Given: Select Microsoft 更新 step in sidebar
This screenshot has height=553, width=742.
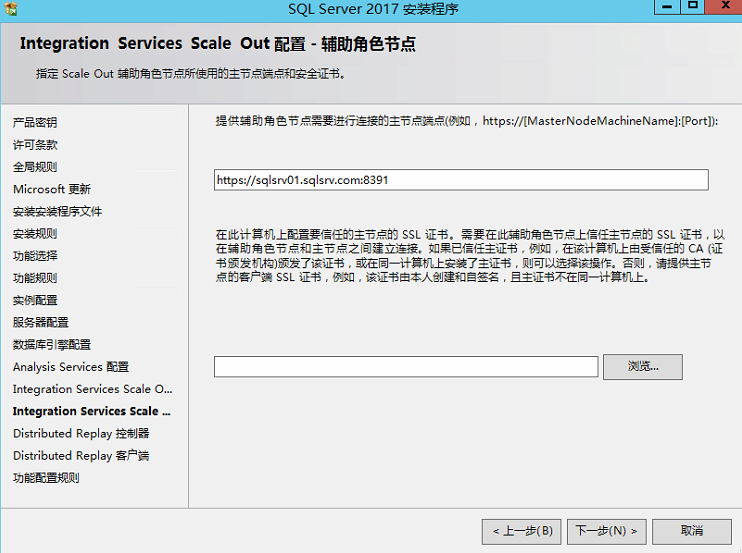Looking at the screenshot, I should tap(52, 189).
